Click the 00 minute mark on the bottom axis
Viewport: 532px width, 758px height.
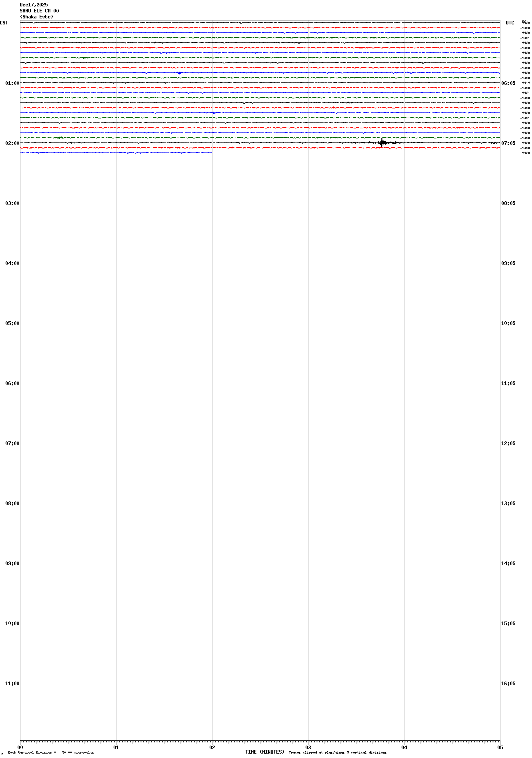tap(20, 747)
